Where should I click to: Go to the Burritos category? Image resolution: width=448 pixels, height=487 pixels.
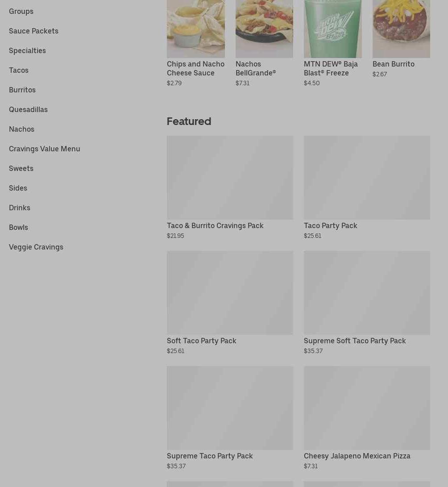[22, 90]
